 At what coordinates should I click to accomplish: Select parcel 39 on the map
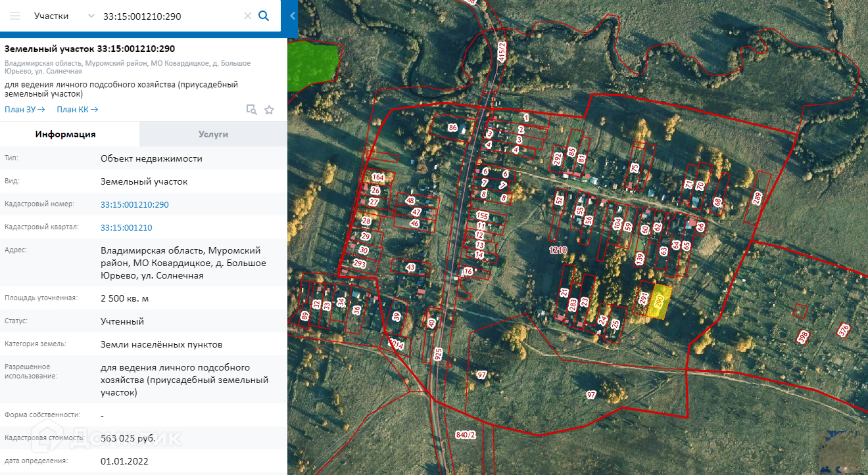pos(396,316)
